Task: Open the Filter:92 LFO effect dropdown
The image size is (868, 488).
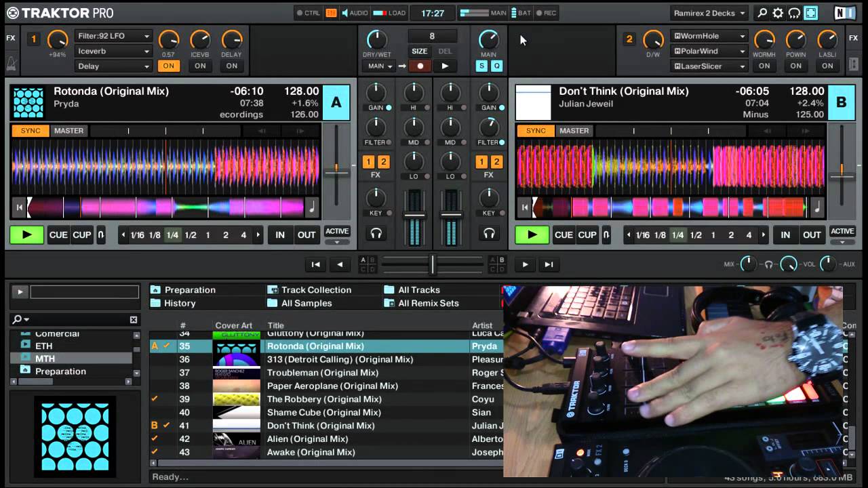Action: pyautogui.click(x=113, y=36)
